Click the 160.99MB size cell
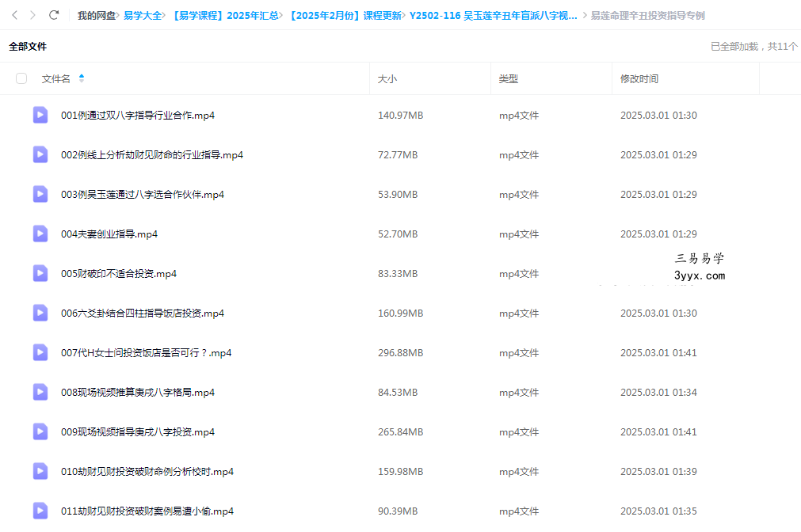The image size is (801, 532). (x=401, y=313)
